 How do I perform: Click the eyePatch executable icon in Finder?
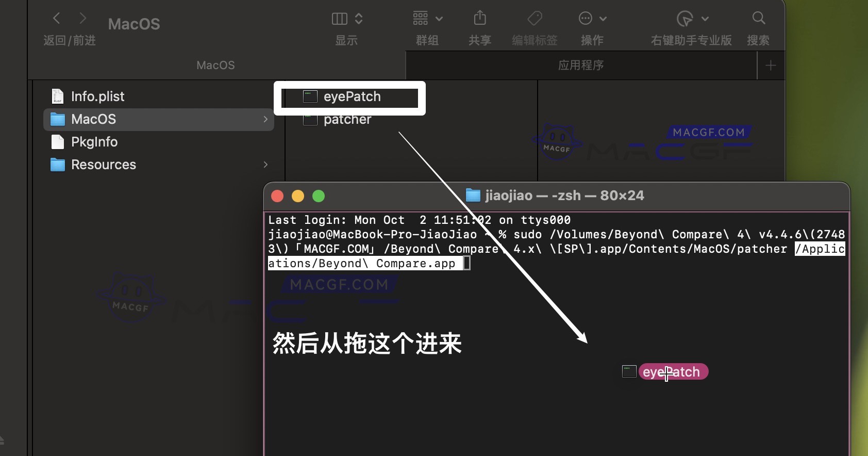click(310, 96)
